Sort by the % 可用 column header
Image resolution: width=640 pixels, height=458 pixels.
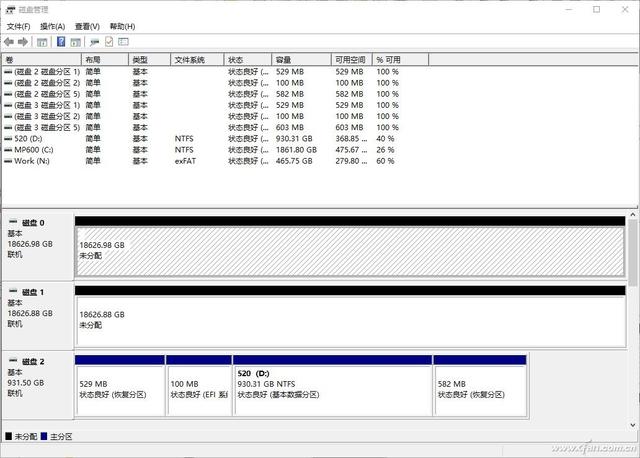tap(401, 60)
